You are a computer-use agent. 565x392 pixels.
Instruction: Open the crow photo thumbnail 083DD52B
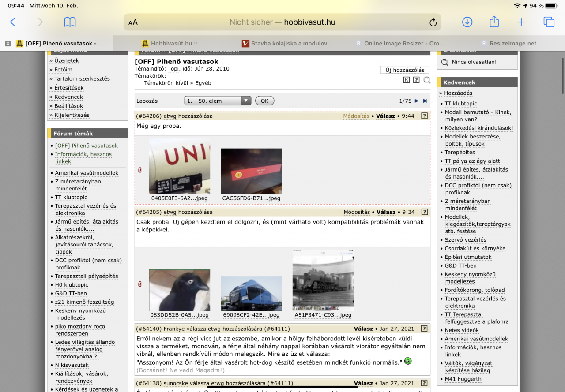pyautogui.click(x=179, y=290)
